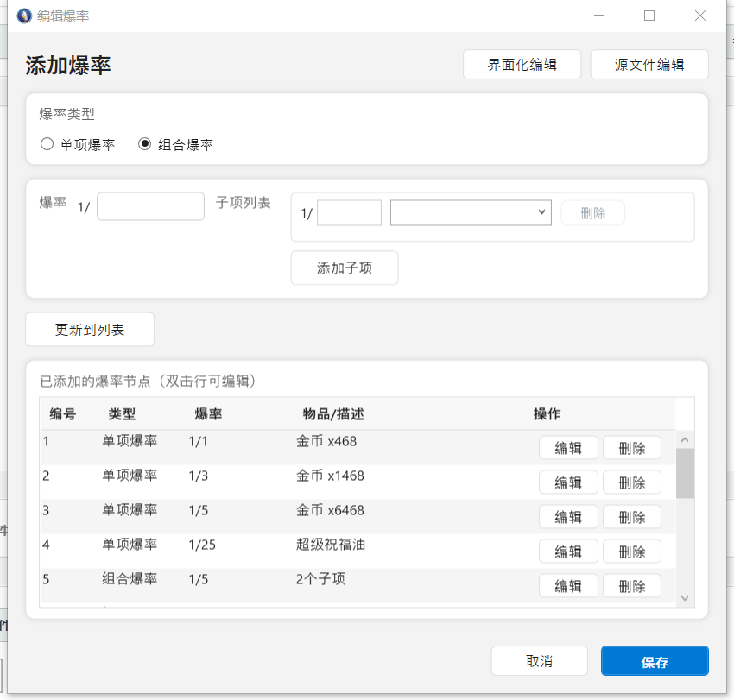Edit the 金币 x6468 drop entry
This screenshot has height=700, width=734.
(568, 516)
